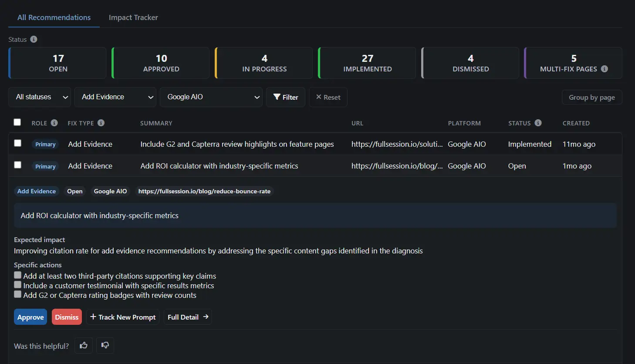
Task: Click the Google AIO tag chip in details
Action: tap(111, 191)
